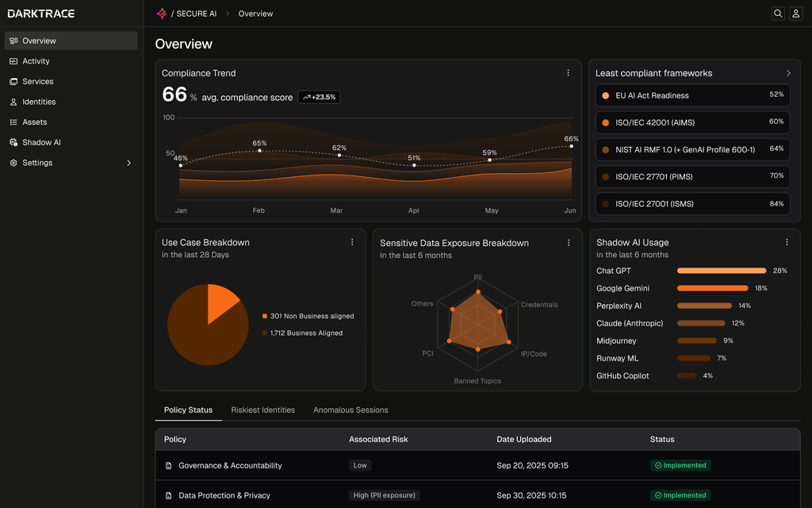812x508 pixels.
Task: Open Least compliant frameworks chevron
Action: tap(788, 73)
